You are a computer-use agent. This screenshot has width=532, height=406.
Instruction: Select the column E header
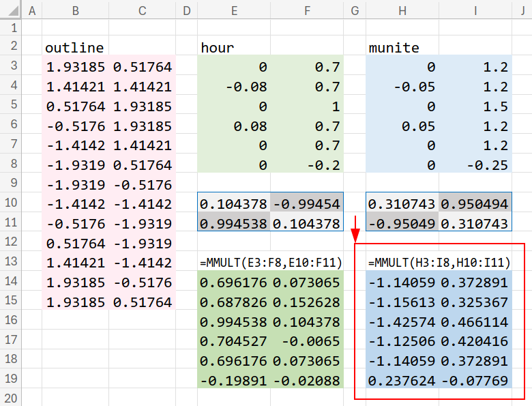point(234,10)
